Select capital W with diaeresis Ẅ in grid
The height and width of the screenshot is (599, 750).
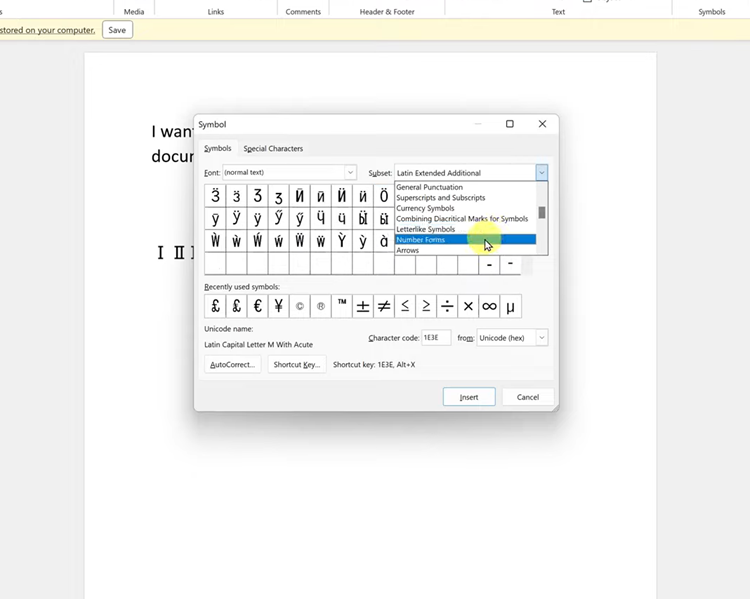click(299, 241)
